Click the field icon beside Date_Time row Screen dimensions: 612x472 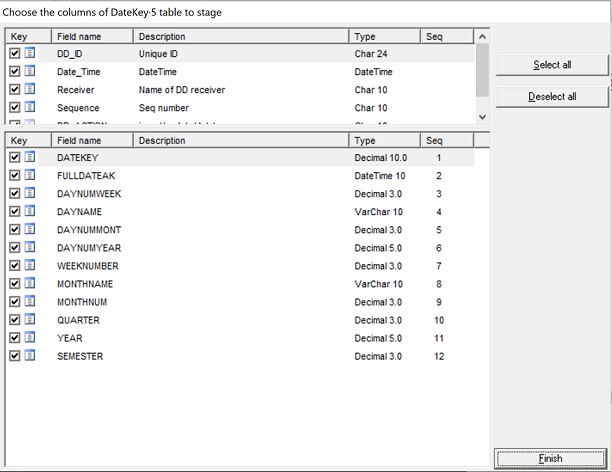(x=30, y=72)
